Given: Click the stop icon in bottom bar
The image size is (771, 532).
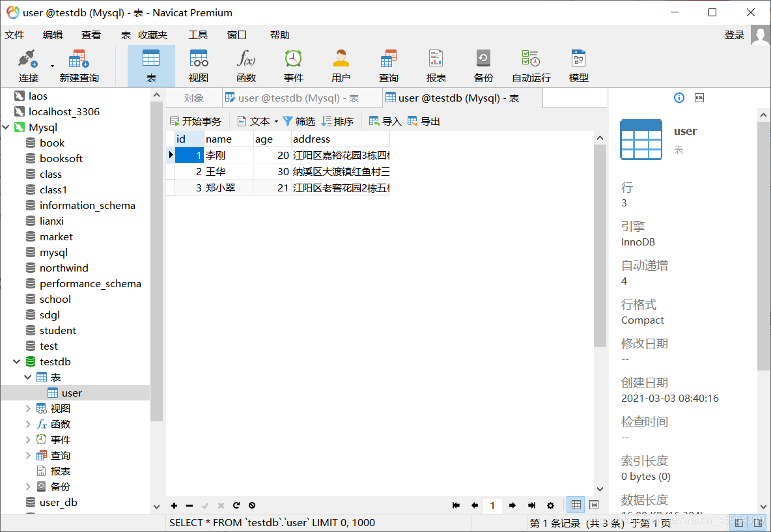Looking at the screenshot, I should click(x=252, y=505).
